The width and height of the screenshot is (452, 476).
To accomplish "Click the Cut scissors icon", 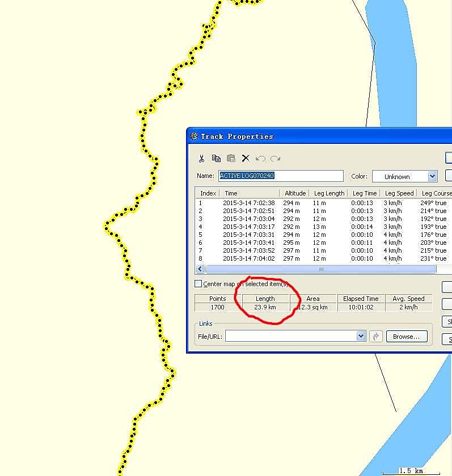I will pyautogui.click(x=201, y=159).
